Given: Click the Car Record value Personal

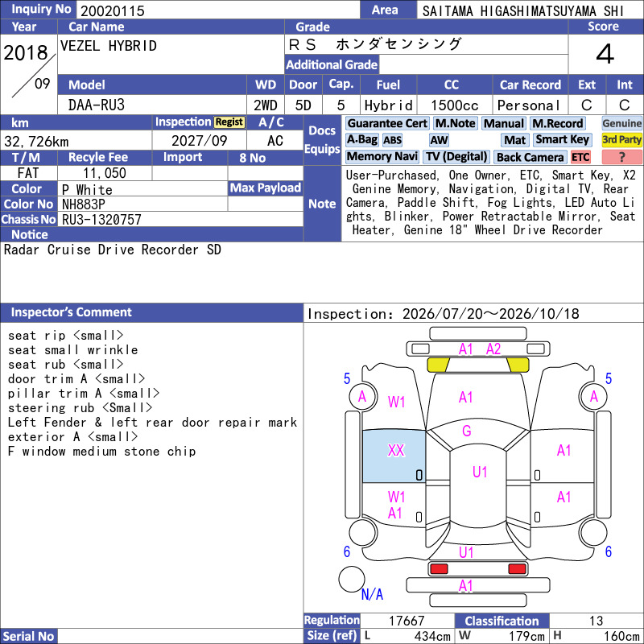Looking at the screenshot, I should 529,105.
